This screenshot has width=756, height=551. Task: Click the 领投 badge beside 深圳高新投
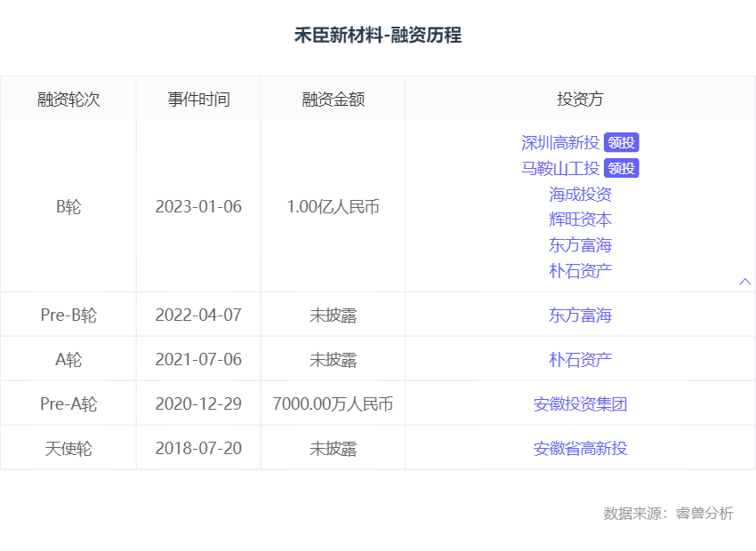point(622,142)
